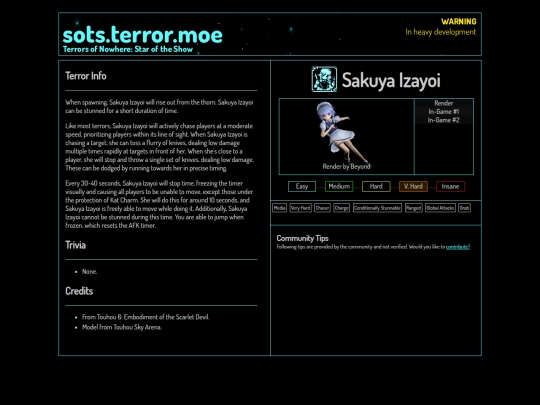
Task: Click the Sakuya Izayoi name heading
Action: [x=391, y=80]
